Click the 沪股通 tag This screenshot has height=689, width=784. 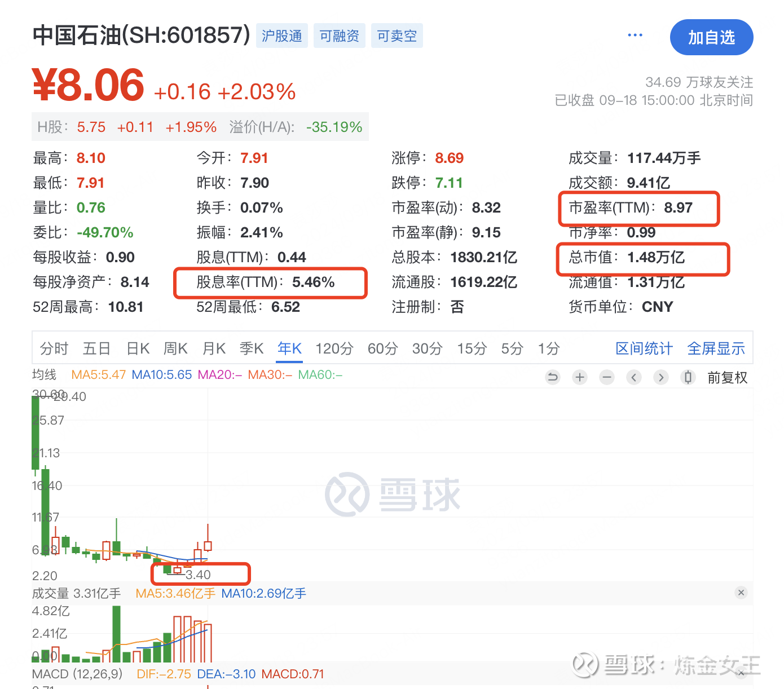282,36
